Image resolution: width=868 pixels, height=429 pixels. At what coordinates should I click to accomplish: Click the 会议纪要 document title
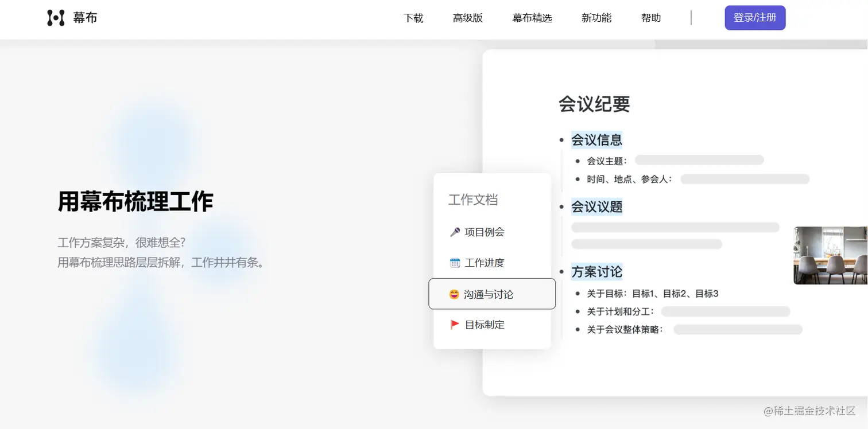pos(594,104)
